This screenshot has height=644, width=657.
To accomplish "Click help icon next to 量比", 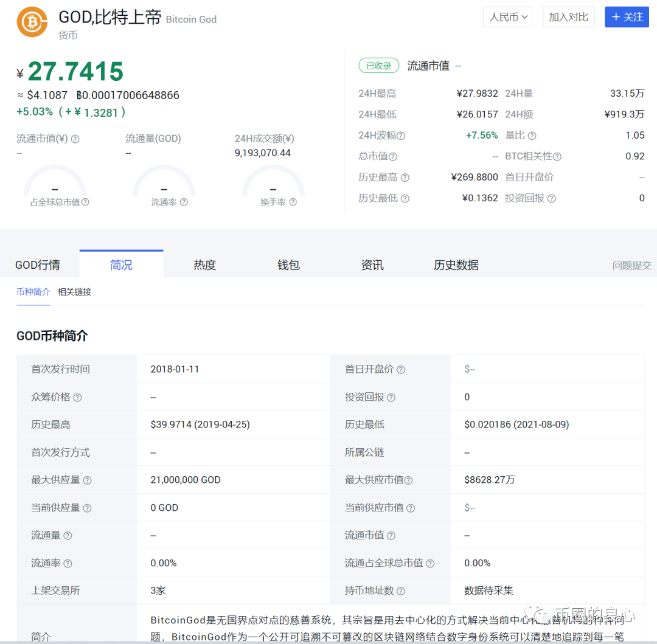I will 532,136.
